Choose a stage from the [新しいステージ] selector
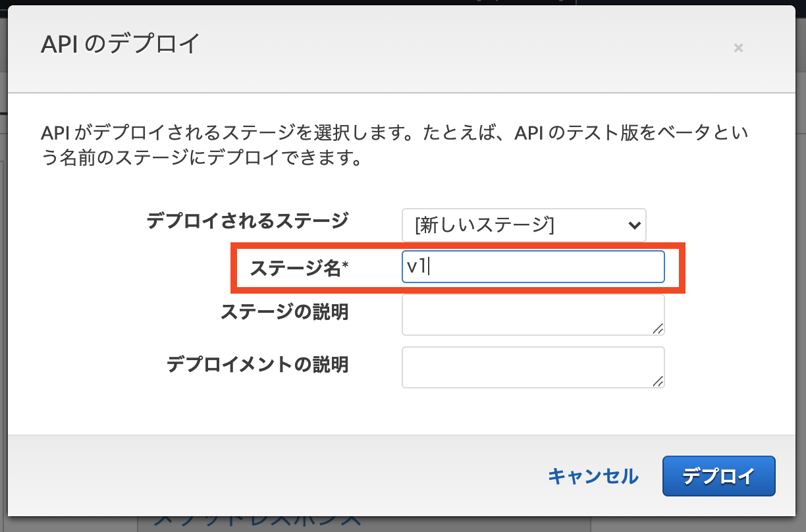 [524, 225]
